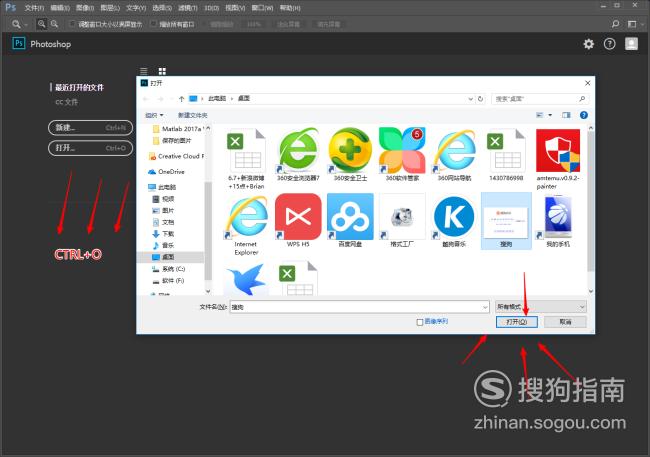Select the 我的手机 shortcut
Screen dimensions: 650x457
pos(558,221)
